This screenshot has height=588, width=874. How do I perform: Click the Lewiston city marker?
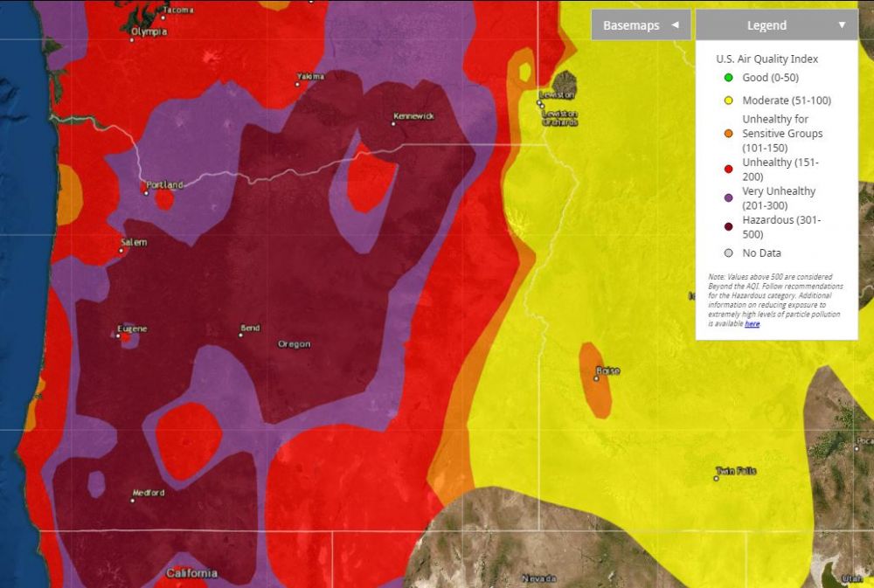[x=539, y=103]
